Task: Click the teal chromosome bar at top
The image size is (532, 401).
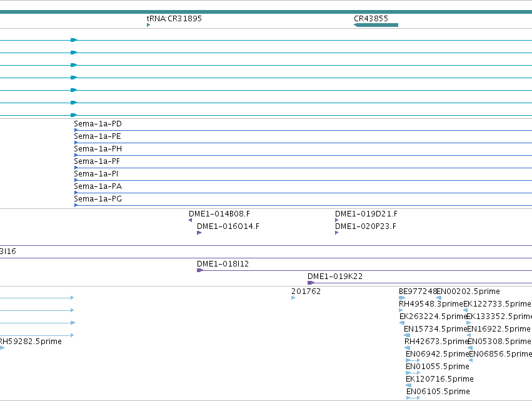Action: click(x=266, y=12)
